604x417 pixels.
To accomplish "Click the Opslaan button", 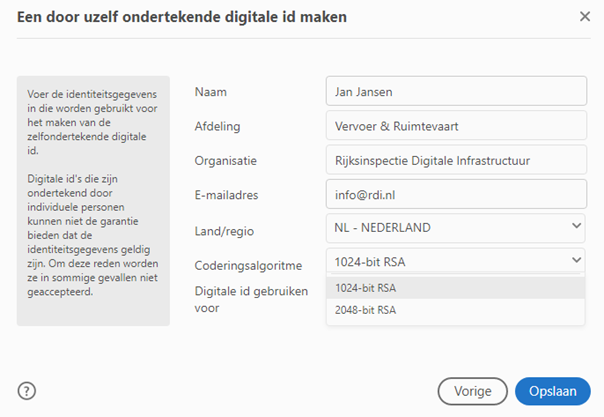I will 552,391.
